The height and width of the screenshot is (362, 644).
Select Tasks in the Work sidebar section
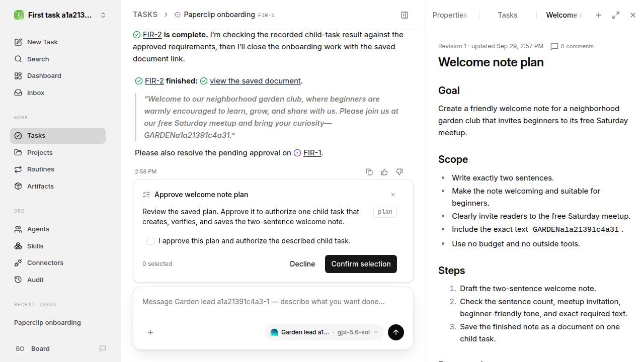click(x=58, y=136)
